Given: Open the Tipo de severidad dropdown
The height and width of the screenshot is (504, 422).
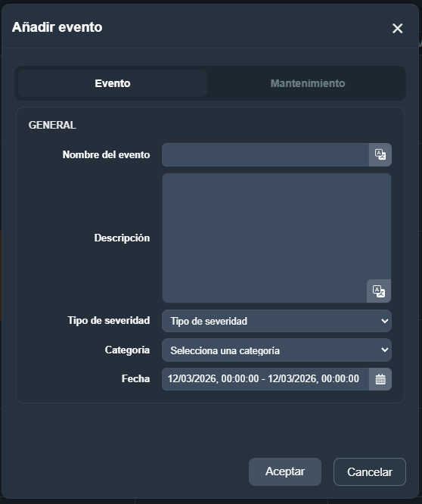Looking at the screenshot, I should coord(277,321).
